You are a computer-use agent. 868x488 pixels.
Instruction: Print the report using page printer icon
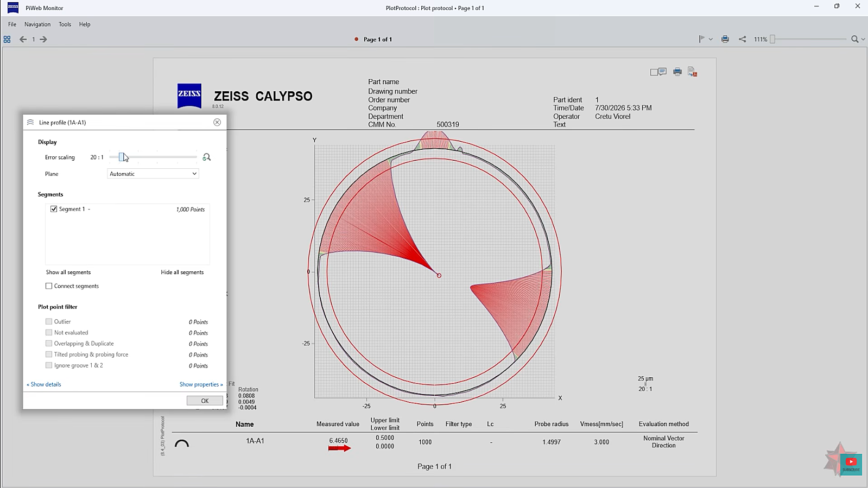(x=677, y=72)
